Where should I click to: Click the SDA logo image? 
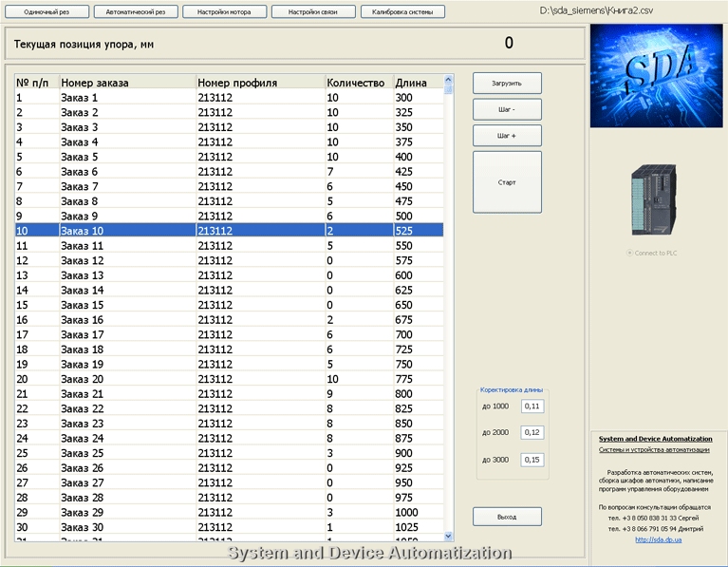pyautogui.click(x=656, y=76)
